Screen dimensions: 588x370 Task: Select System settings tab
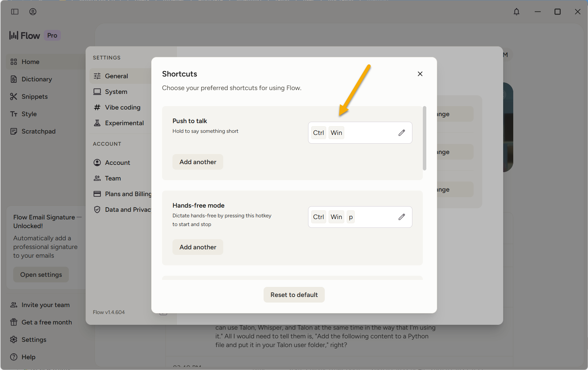[120, 92]
